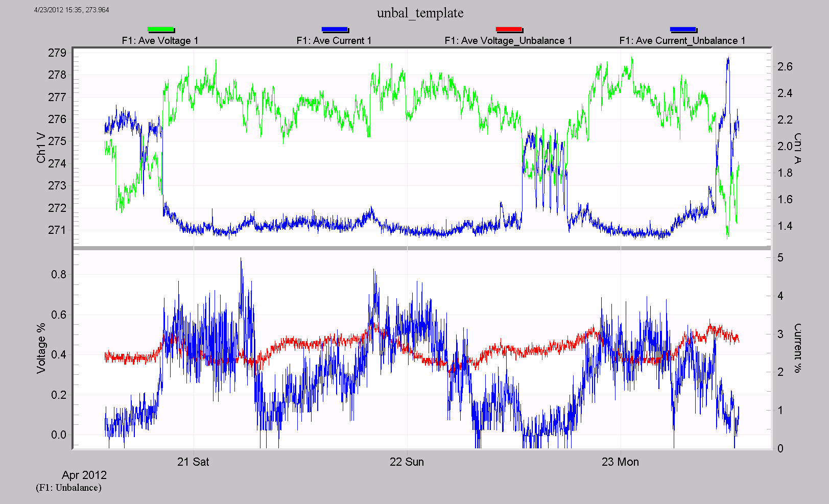The width and height of the screenshot is (829, 504).
Task: Toggle visibility of the Ave Voltage 1 trace
Action: tap(161, 30)
